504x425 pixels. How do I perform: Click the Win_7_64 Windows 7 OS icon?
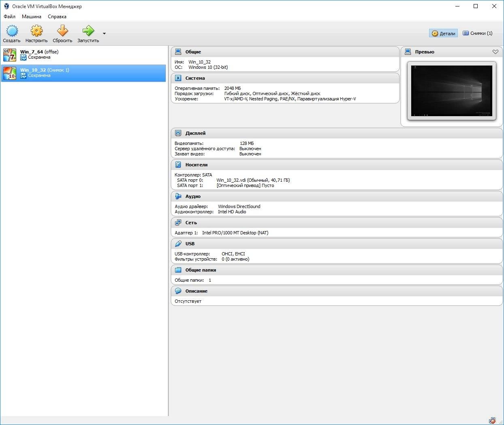[x=10, y=55]
